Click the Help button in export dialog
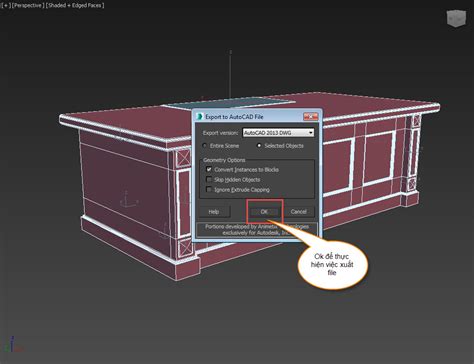Viewport: 474px width, 364px height. [214, 212]
